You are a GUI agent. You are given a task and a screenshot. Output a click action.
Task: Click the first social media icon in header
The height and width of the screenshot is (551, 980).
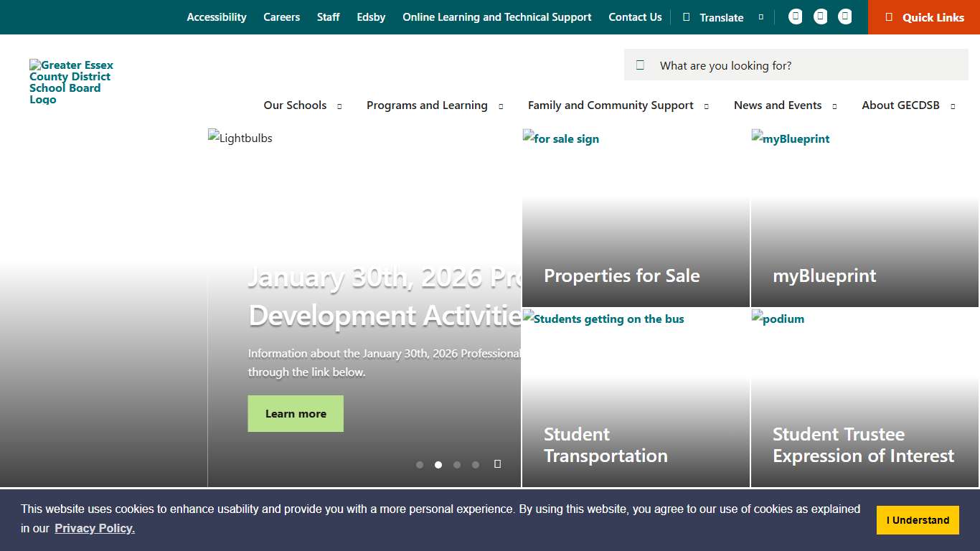(796, 16)
